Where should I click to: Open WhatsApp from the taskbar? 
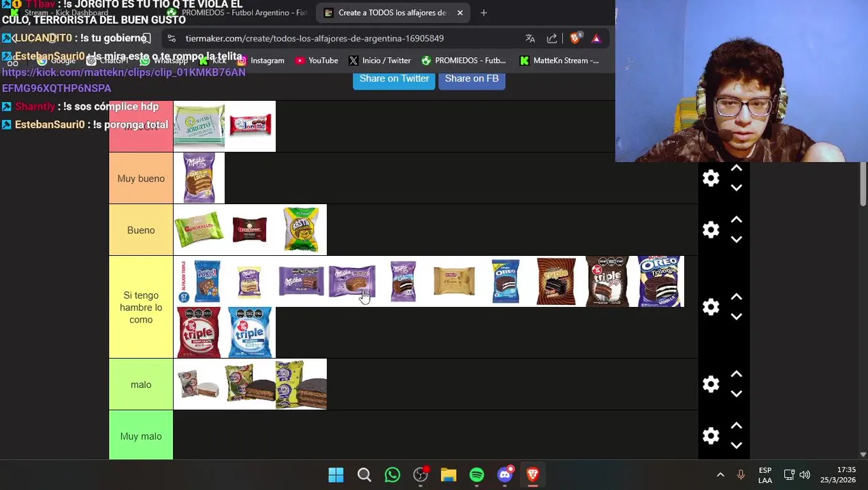coord(392,475)
